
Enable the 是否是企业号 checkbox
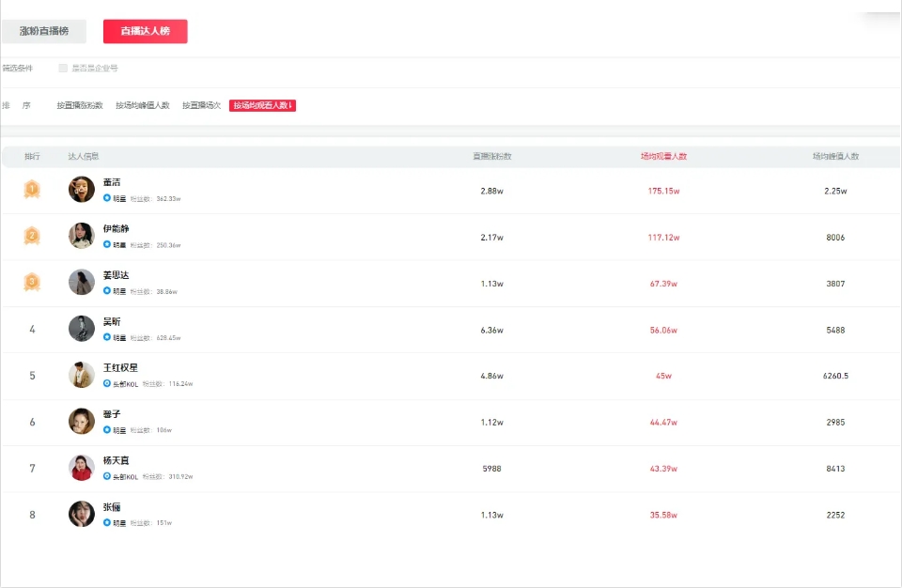[x=63, y=69]
